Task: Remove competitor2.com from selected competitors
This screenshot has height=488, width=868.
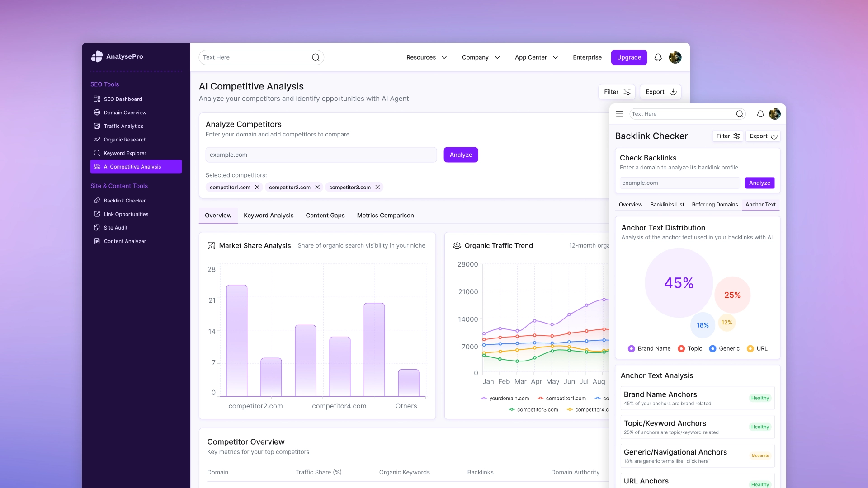Action: (317, 187)
